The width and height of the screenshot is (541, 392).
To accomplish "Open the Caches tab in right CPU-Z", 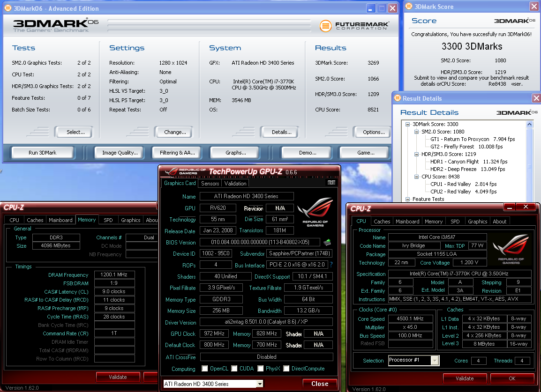I will coord(382,222).
